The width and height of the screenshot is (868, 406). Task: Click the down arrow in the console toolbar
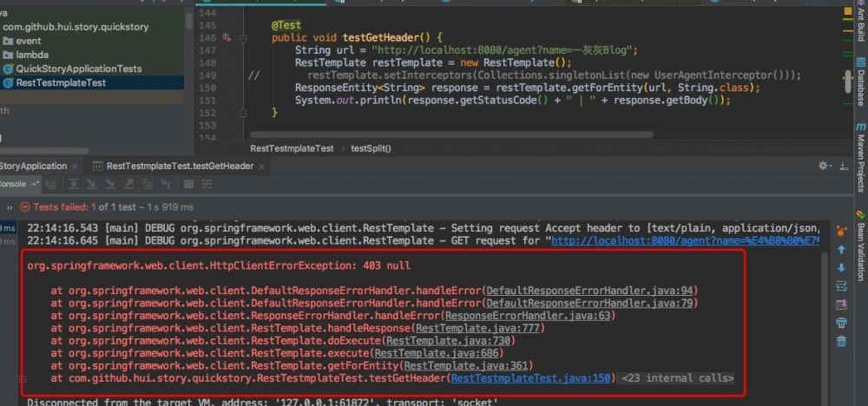tap(841, 268)
